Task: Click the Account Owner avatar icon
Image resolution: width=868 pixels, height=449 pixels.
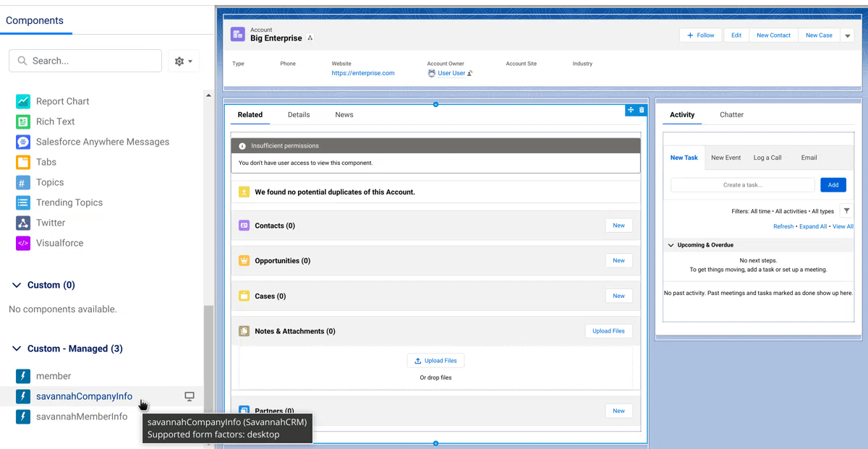Action: [432, 74]
